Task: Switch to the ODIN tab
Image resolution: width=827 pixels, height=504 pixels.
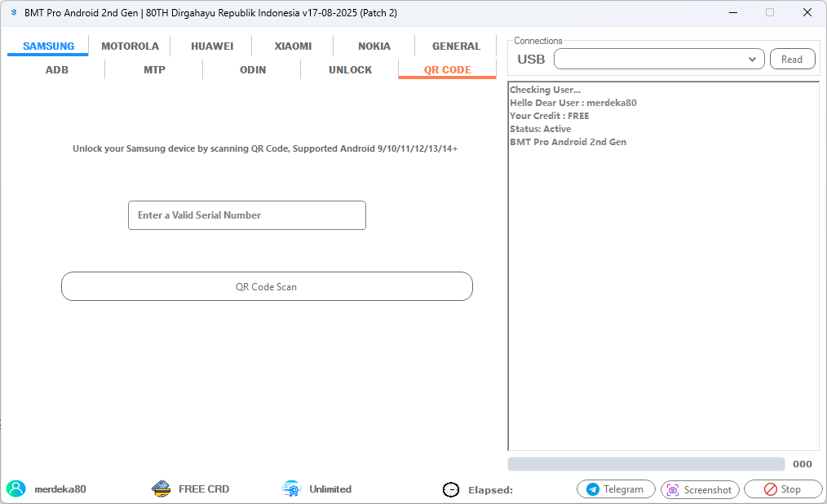Action: click(x=253, y=69)
